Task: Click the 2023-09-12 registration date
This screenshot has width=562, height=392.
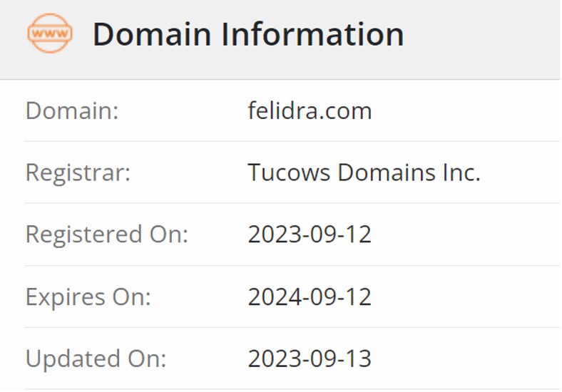Action: point(310,234)
